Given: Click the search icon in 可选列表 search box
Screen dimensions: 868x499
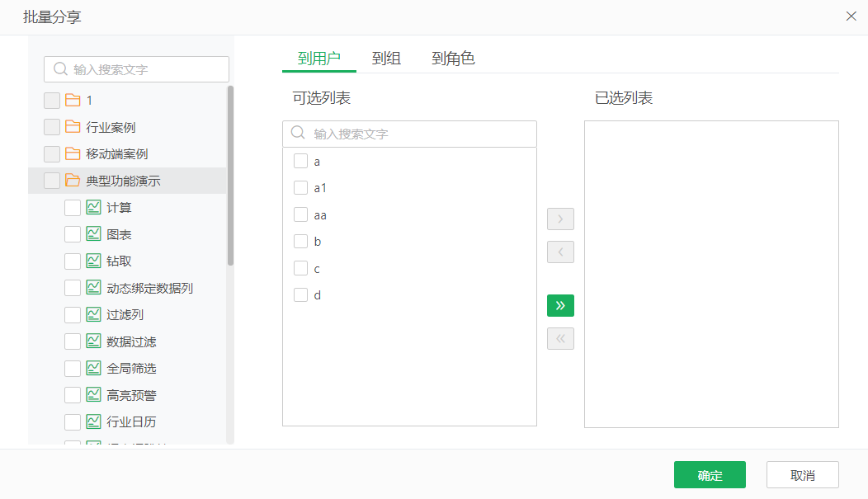Looking at the screenshot, I should click(x=298, y=133).
